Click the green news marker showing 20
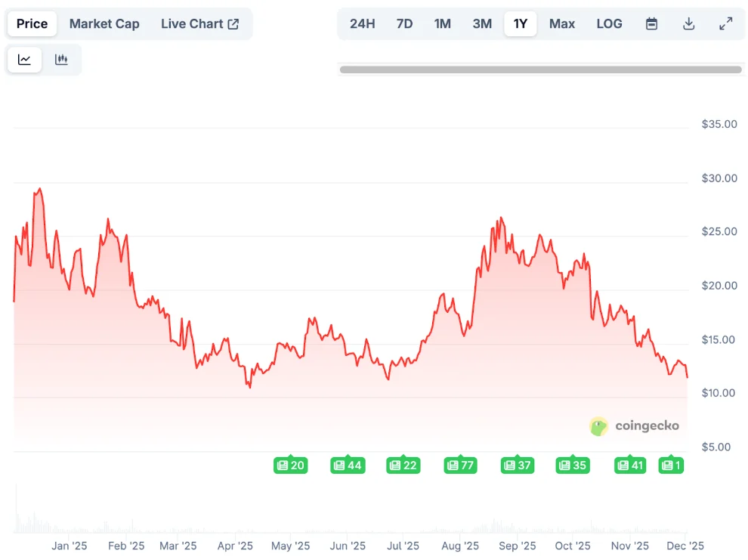Image resolution: width=748 pixels, height=560 pixels. point(291,466)
